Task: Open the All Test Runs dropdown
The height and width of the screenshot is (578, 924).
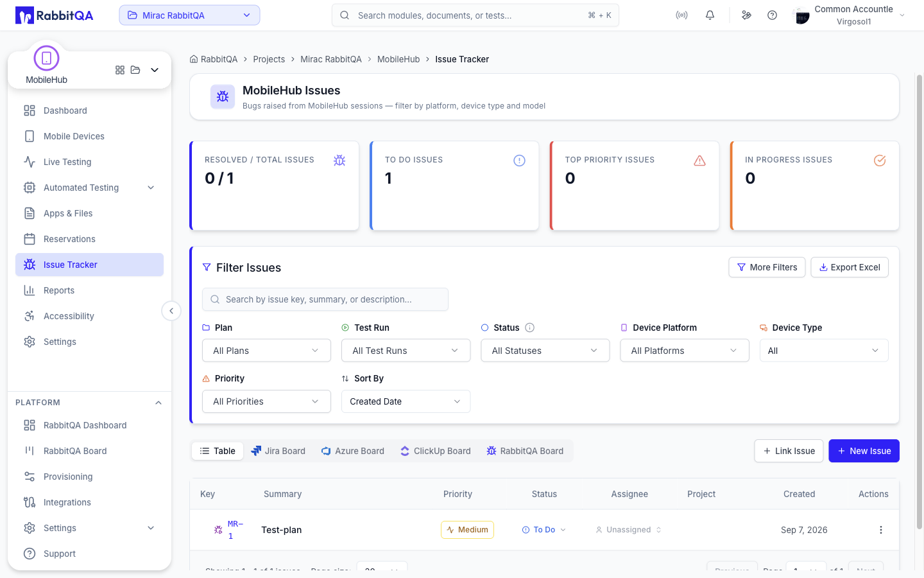Action: point(406,351)
